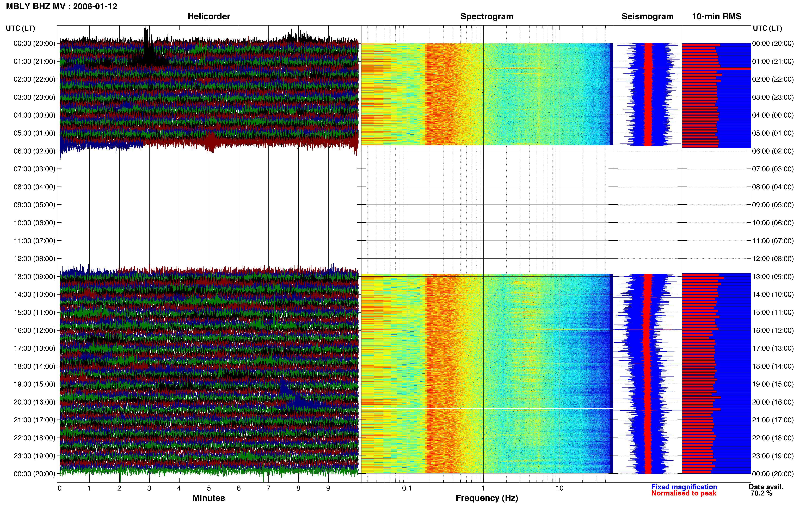Screen dimensions: 812x508
Task: Click minute tick 4 on the helicorder axis
Action: point(179,488)
